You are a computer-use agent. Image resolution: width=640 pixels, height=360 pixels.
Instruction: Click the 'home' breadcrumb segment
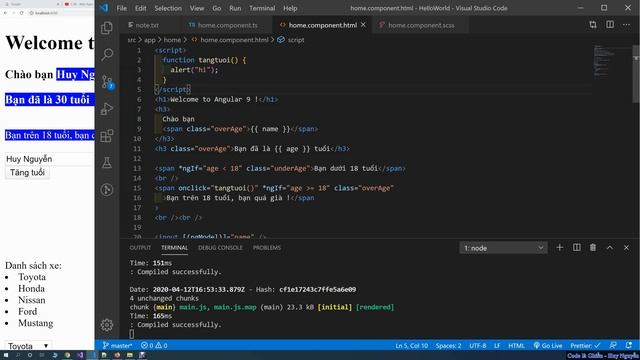(172, 40)
